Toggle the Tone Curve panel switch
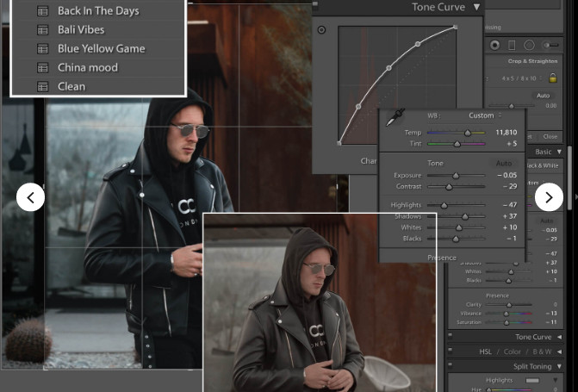Image resolution: width=578 pixels, height=392 pixels. pos(451,337)
